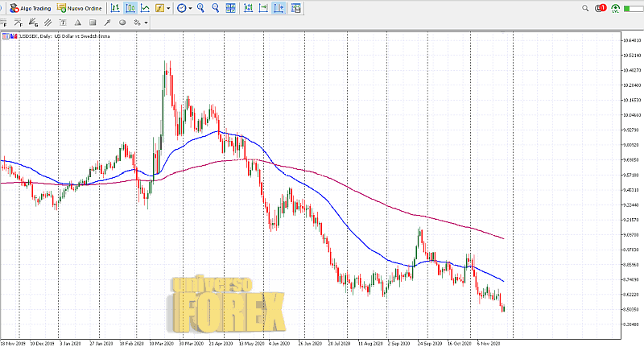Screen dimensions: 644x347
Task: Choose the ellipse drawing tool
Action: click(122, 23)
